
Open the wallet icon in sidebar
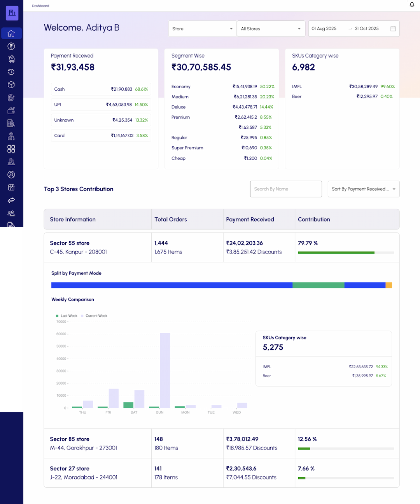[11, 110]
